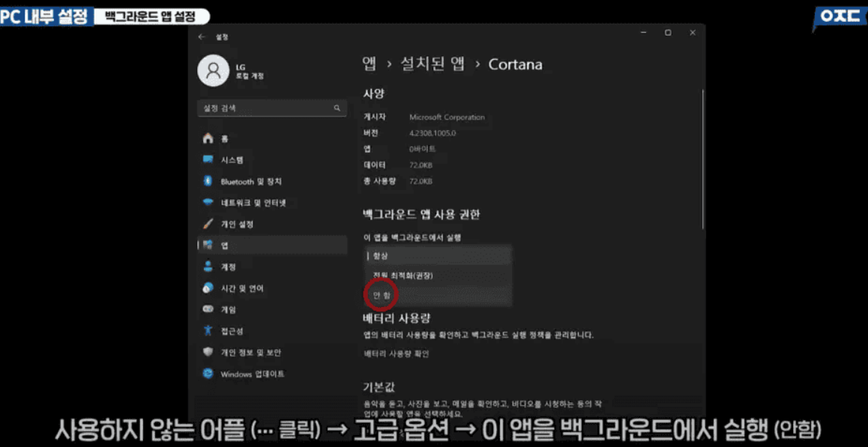This screenshot has width=868, height=447.
Task: Click the search magnifier icon
Action: 337,108
